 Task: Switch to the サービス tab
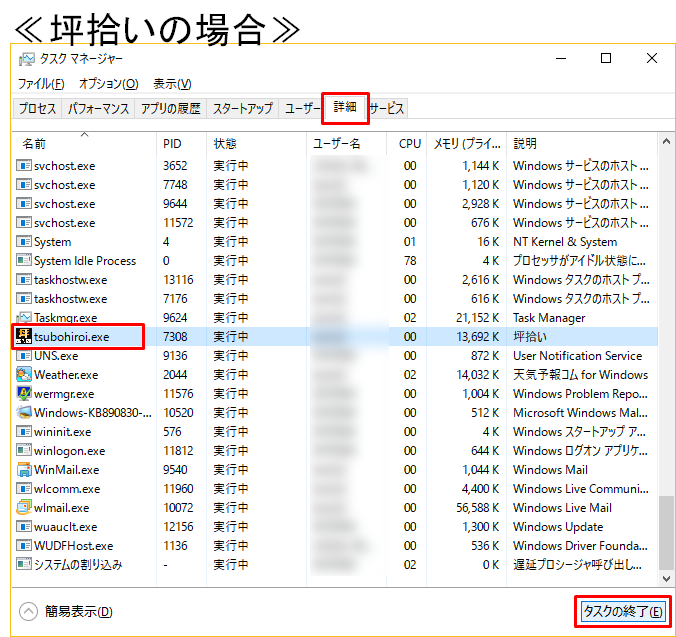pyautogui.click(x=387, y=108)
